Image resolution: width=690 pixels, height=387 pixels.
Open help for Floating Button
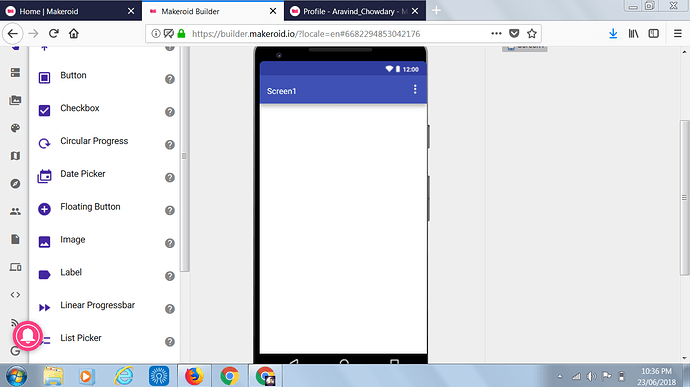170,210
